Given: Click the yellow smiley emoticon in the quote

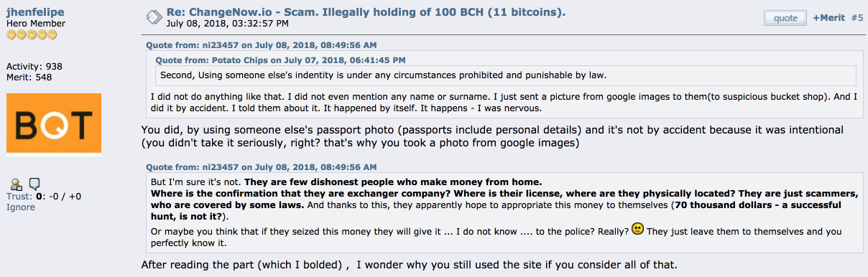Looking at the screenshot, I should click(x=637, y=230).
